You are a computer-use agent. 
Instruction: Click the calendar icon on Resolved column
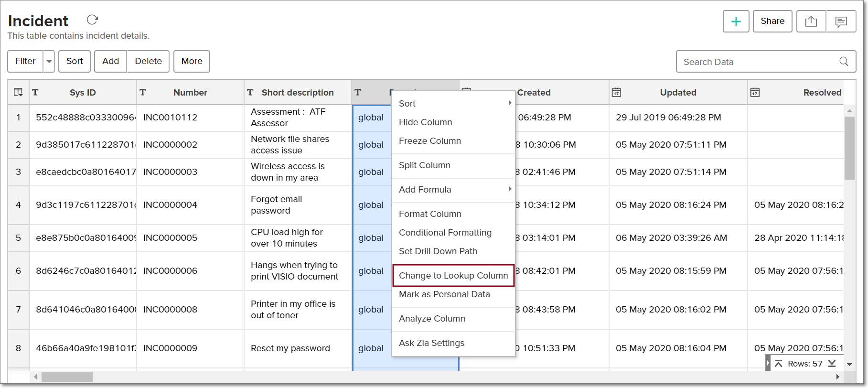tap(755, 92)
